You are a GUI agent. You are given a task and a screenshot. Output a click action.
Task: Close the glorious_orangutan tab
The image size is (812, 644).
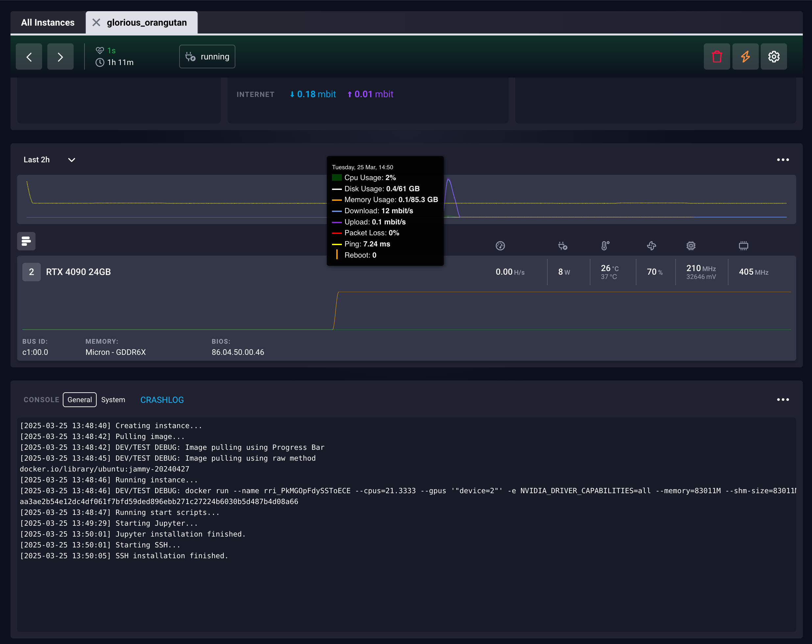(97, 22)
